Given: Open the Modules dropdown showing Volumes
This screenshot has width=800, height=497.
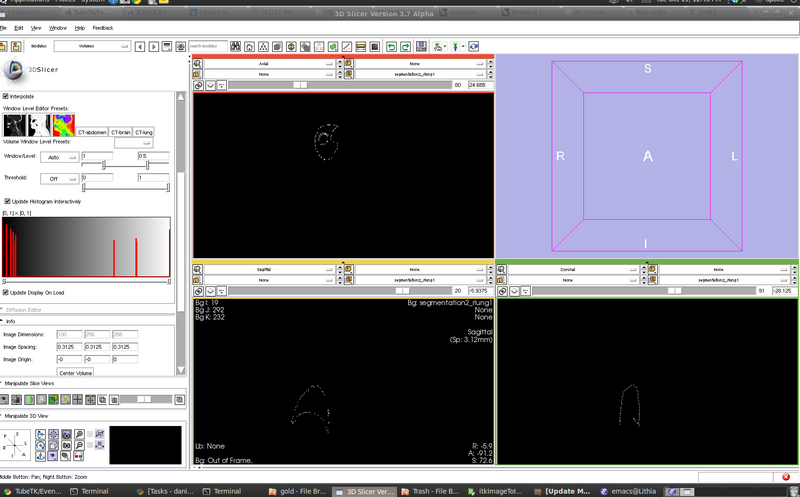Looking at the screenshot, I should pyautogui.click(x=92, y=46).
